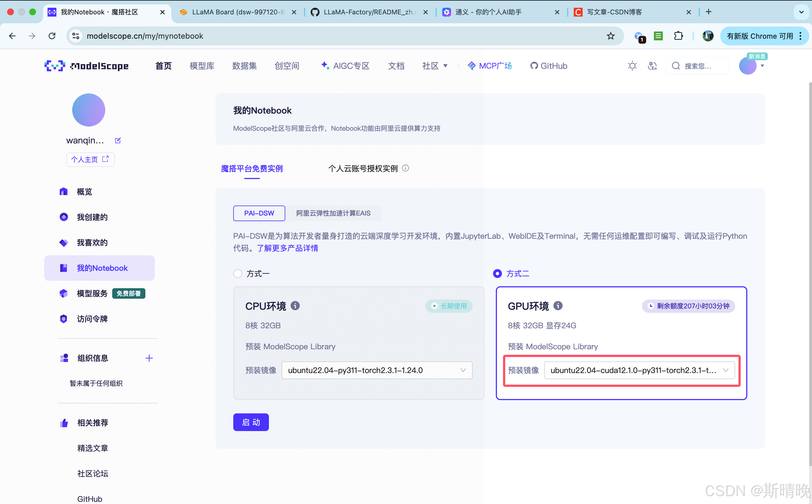812x504 pixels.
Task: Bookmark page with the star icon
Action: pos(610,36)
